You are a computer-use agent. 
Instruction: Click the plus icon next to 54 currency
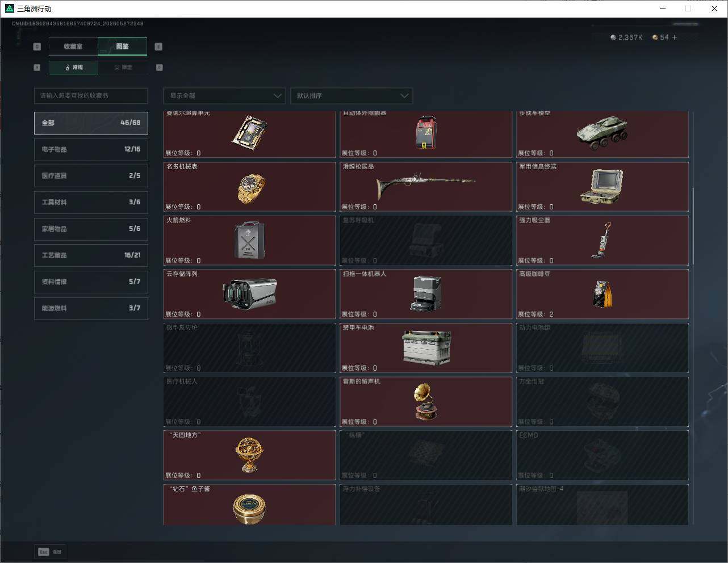[x=675, y=37]
